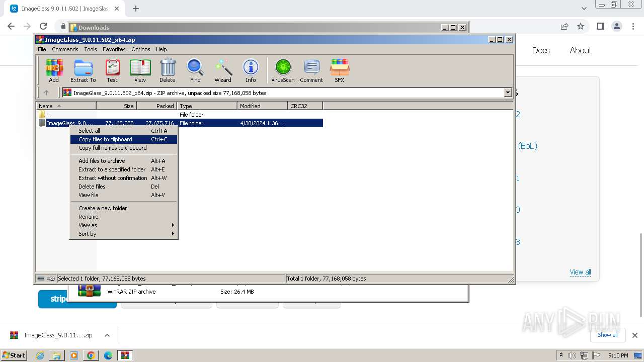
Task: Choose Add files to archive
Action: point(124,161)
